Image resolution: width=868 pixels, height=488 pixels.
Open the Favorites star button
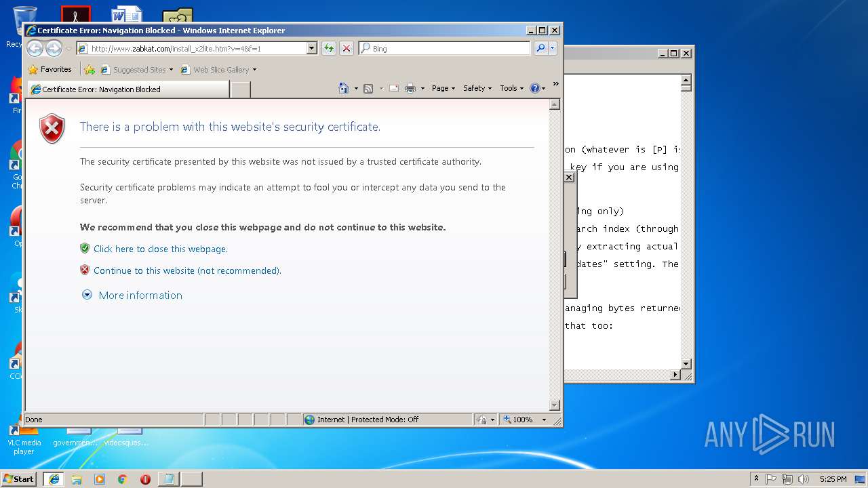(50, 69)
